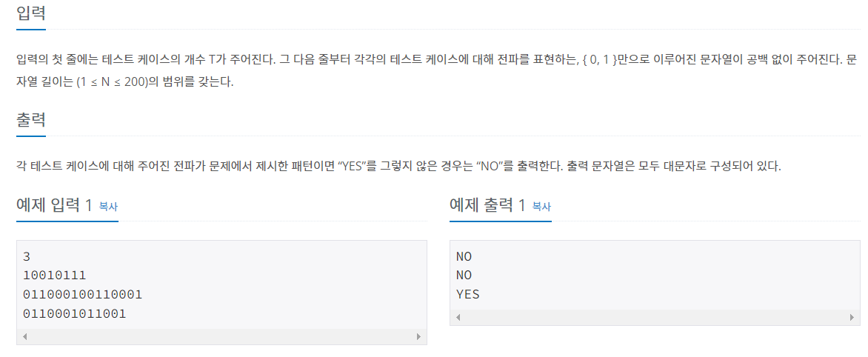Click the sample output horizontal scrollbar track
This screenshot has height=357, width=868.
pyautogui.click(x=655, y=317)
